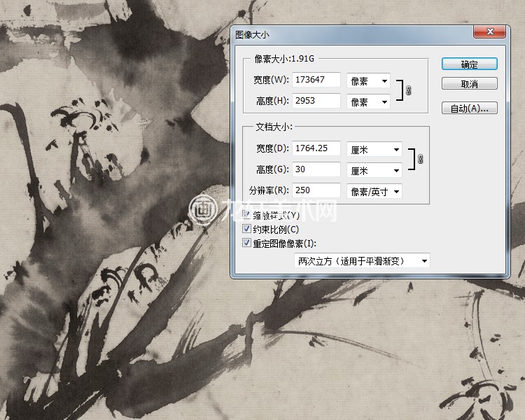Image resolution: width=525 pixels, height=420 pixels.
Task: Click the document height field showing 30
Action: coord(316,169)
